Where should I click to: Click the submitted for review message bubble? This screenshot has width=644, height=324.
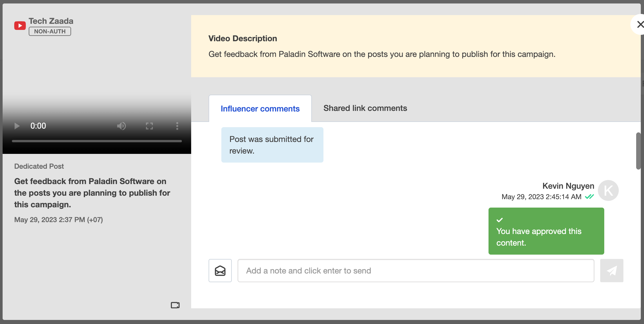[x=272, y=145]
